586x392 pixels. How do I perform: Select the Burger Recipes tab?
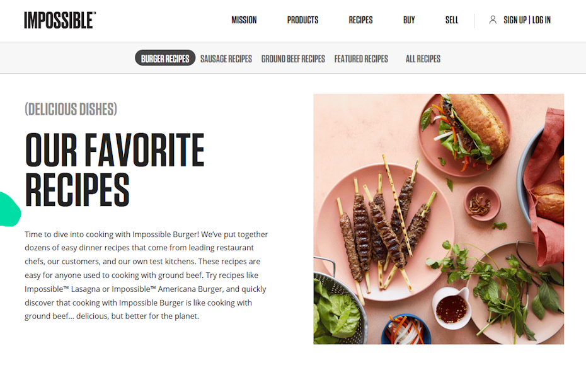click(x=165, y=58)
